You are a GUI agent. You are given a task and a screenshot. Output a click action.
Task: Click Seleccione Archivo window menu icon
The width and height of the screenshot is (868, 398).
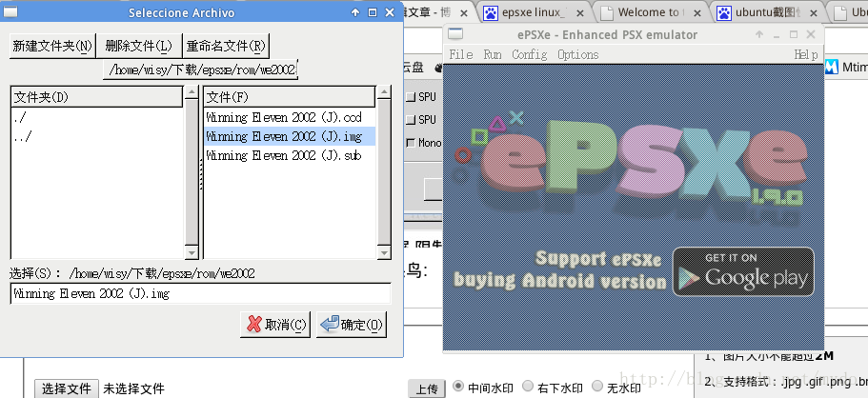[10, 11]
